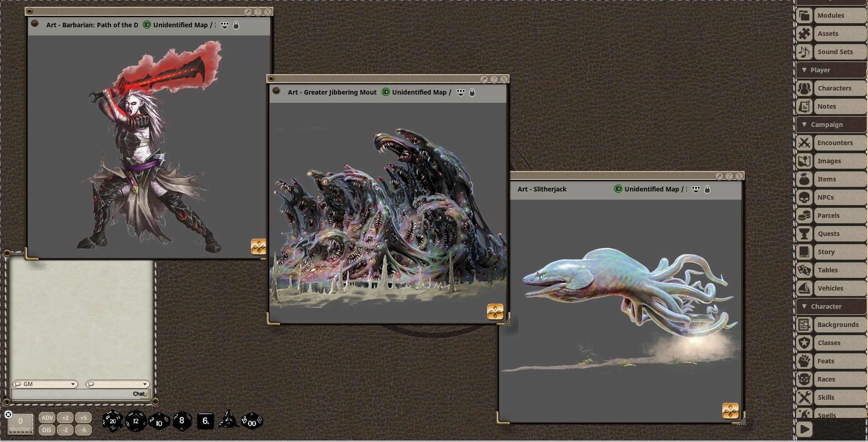Click the skull icon for NPCs

805,197
